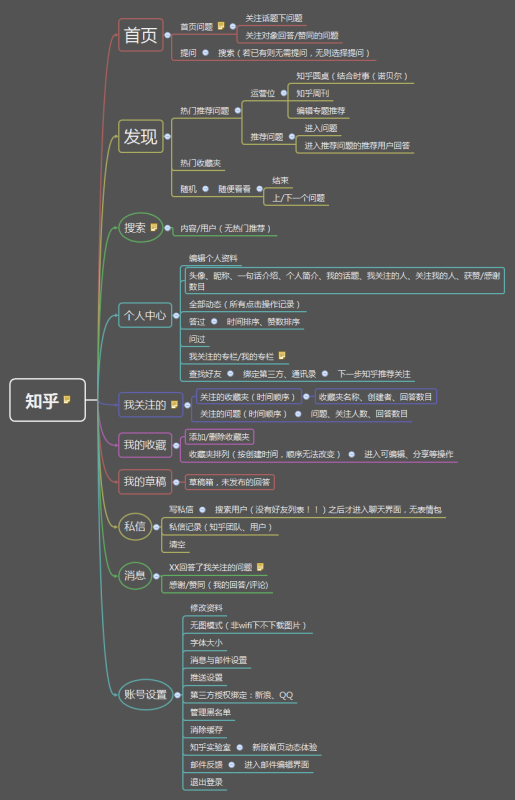Select the 发现 main topic

click(141, 136)
